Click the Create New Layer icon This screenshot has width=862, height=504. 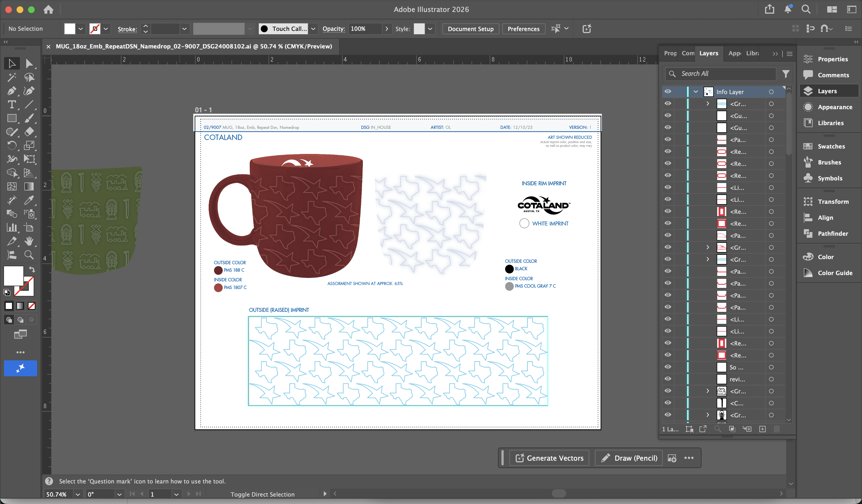[x=763, y=429]
